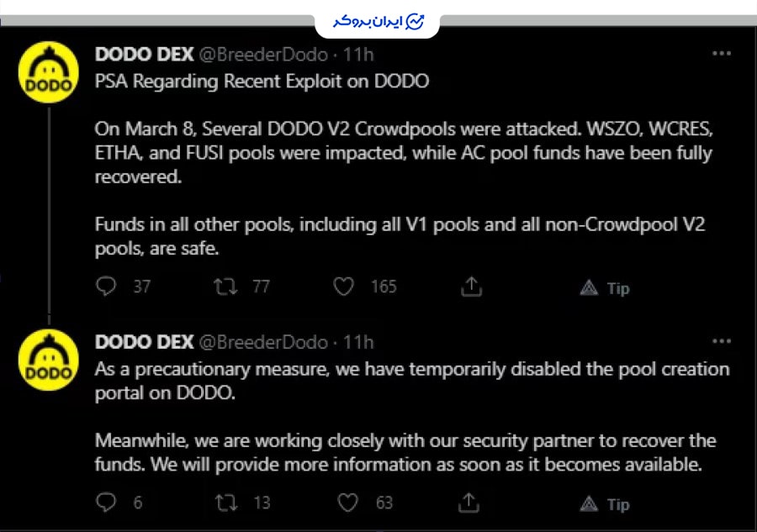Click the Iran Broker logo at top
This screenshot has height=532, width=757.
(378, 21)
